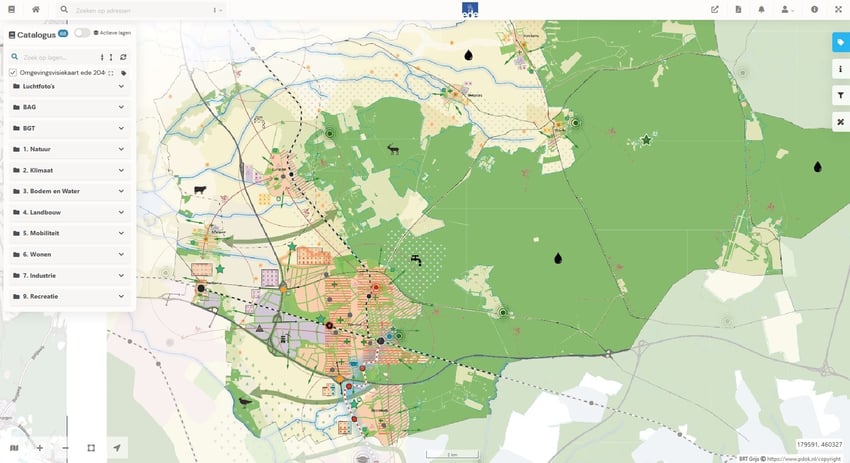
Task: Refresh the layer catalog list
Action: [x=123, y=57]
